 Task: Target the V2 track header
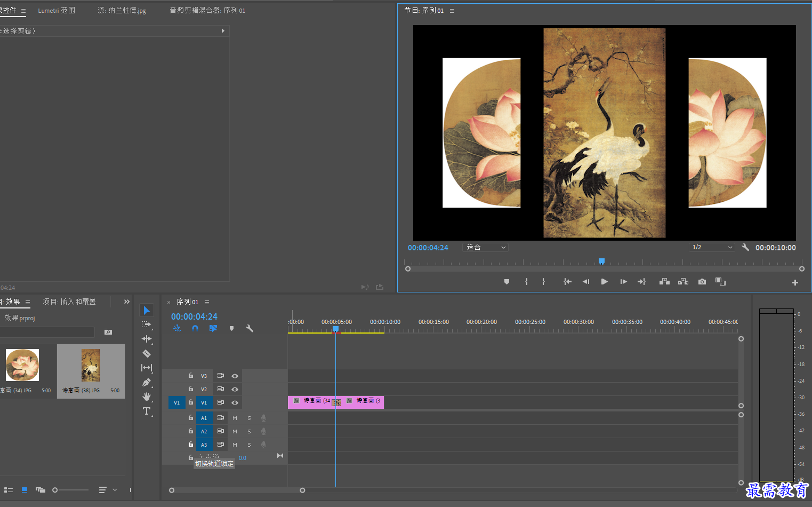pyautogui.click(x=204, y=389)
